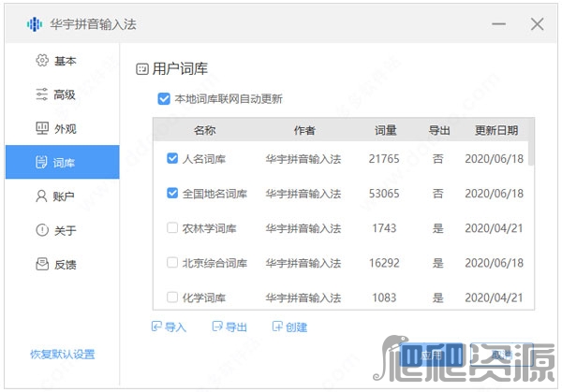The width and height of the screenshot is (562, 392).
Task: Select the 词库 tab
Action: (63, 162)
